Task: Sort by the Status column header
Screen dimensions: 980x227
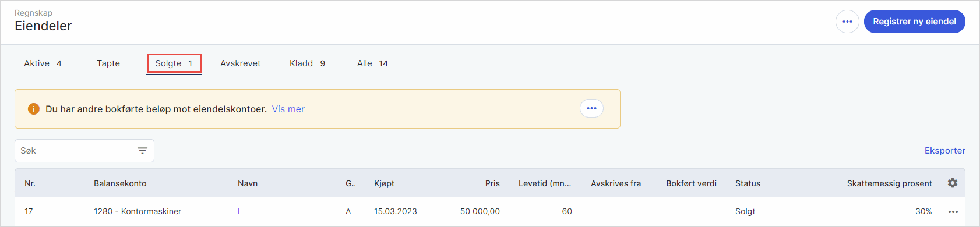Action: point(748,183)
